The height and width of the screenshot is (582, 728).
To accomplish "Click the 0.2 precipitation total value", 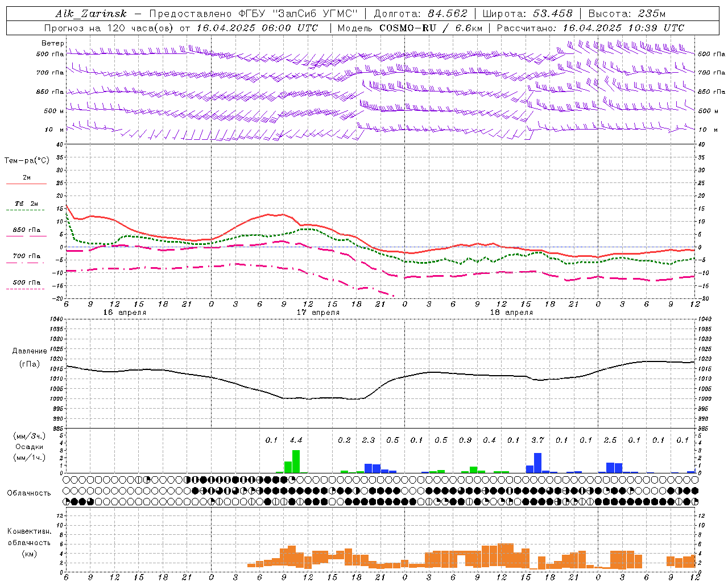I will click(x=344, y=440).
